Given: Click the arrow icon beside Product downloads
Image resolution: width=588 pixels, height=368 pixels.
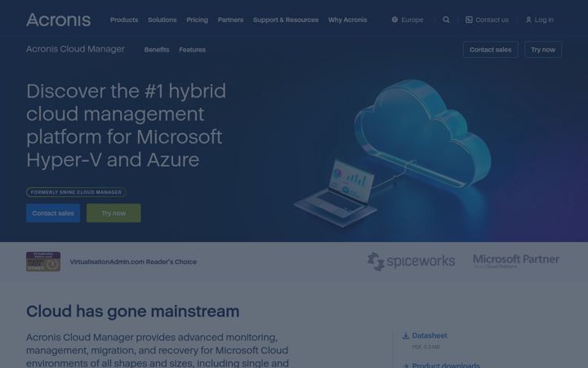Looking at the screenshot, I should pyautogui.click(x=405, y=366).
